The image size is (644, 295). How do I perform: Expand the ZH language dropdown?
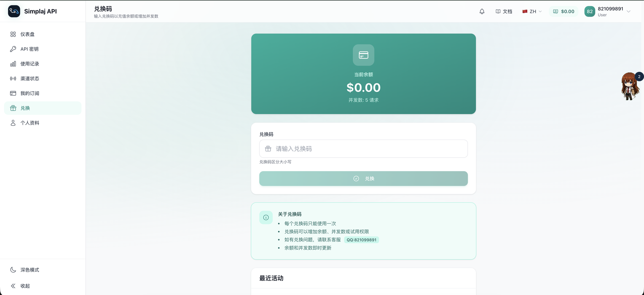click(532, 11)
